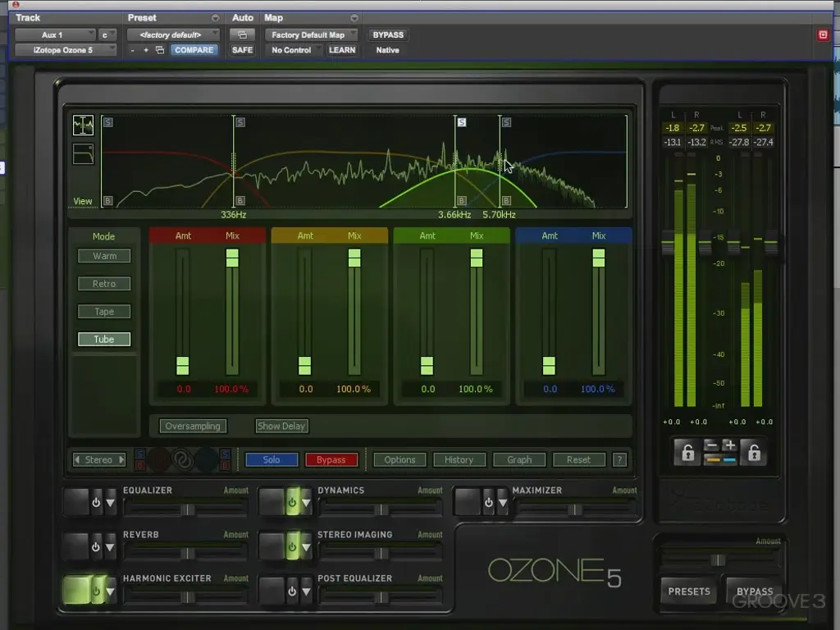Open the Preset header menu
The width and height of the screenshot is (840, 630).
(215, 18)
